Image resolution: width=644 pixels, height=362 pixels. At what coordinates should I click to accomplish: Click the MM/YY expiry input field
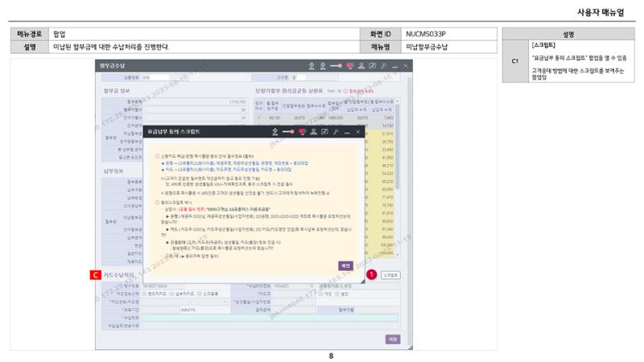coord(204,310)
